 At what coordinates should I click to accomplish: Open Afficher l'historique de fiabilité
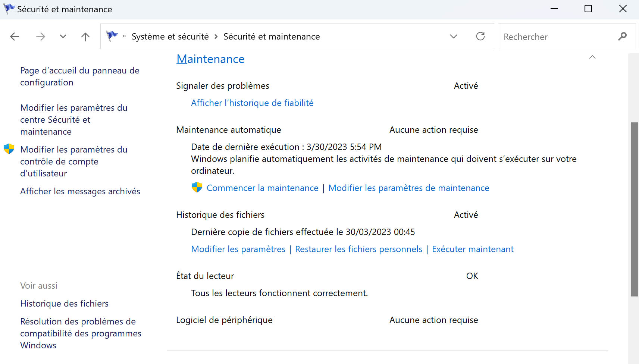252,103
